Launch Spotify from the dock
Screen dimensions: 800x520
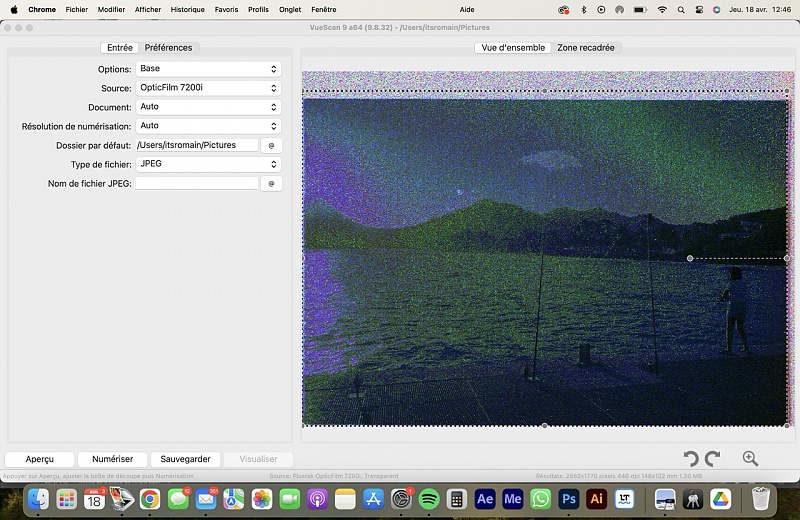coord(429,498)
